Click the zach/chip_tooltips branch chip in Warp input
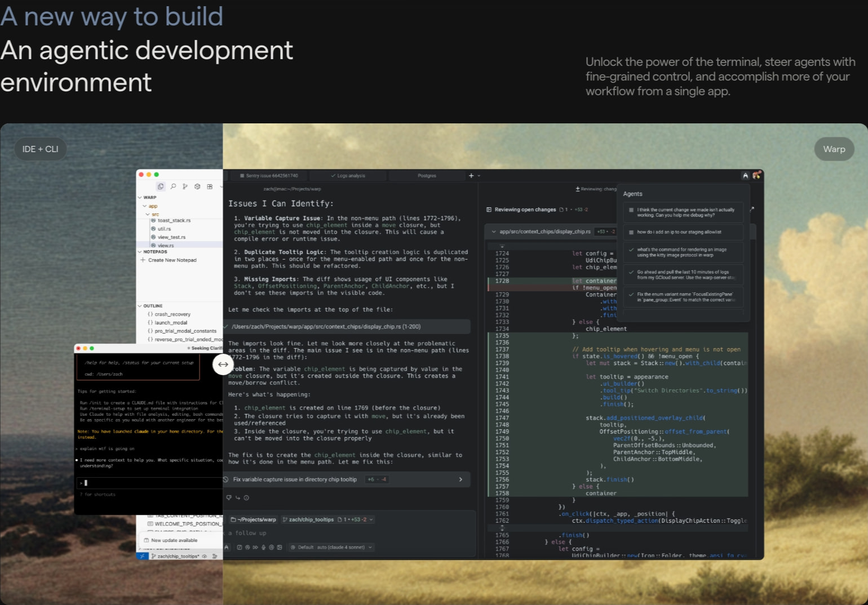 coord(308,519)
